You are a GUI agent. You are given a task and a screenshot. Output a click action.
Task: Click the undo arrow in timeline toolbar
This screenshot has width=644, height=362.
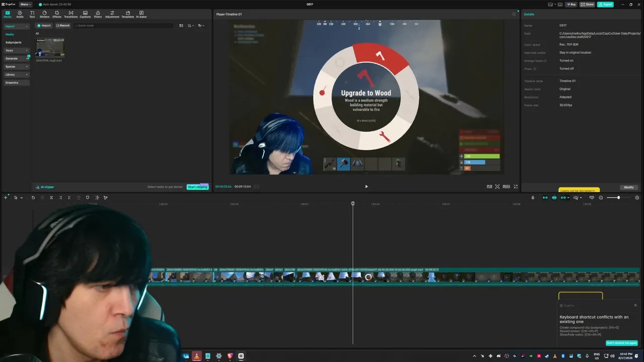pos(33,198)
